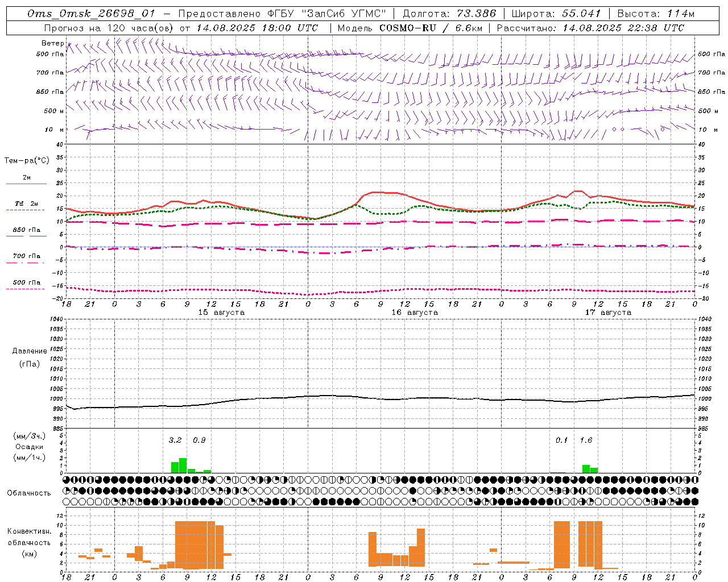The width and height of the screenshot is (728, 582).
Task: Click the Ветер panel label
Action: pyautogui.click(x=52, y=43)
